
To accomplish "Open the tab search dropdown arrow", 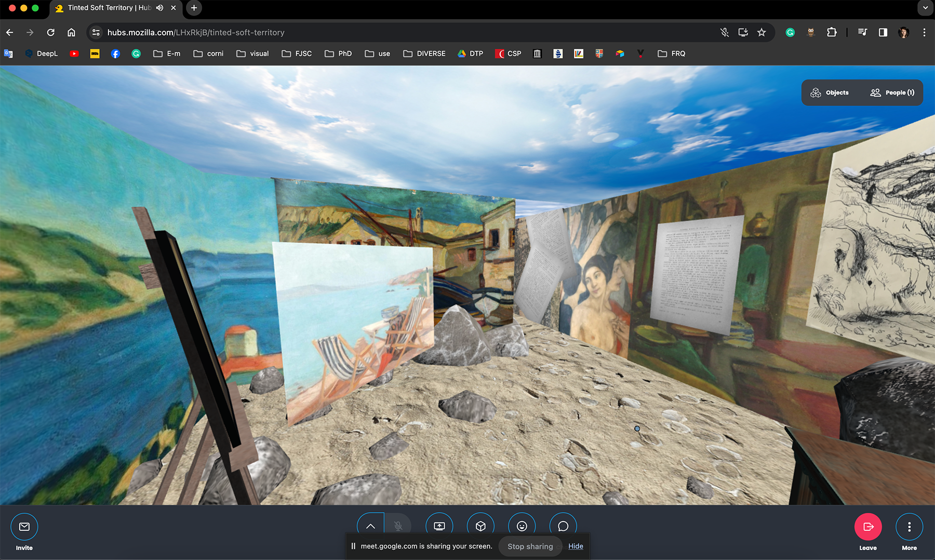I will tap(925, 8).
